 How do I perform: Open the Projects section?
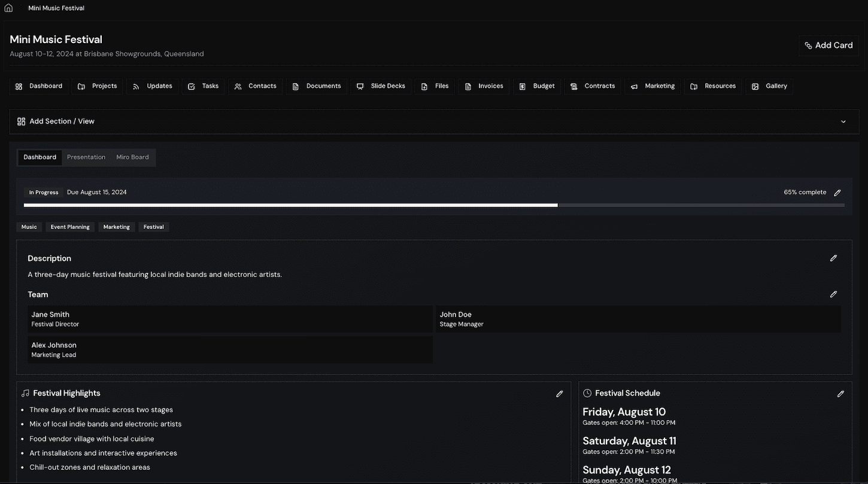pyautogui.click(x=98, y=86)
